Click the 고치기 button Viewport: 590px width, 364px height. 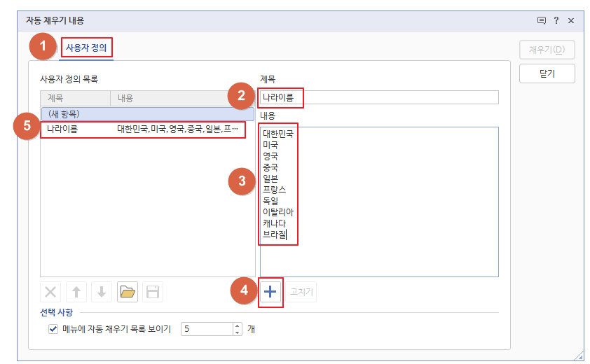click(x=301, y=292)
